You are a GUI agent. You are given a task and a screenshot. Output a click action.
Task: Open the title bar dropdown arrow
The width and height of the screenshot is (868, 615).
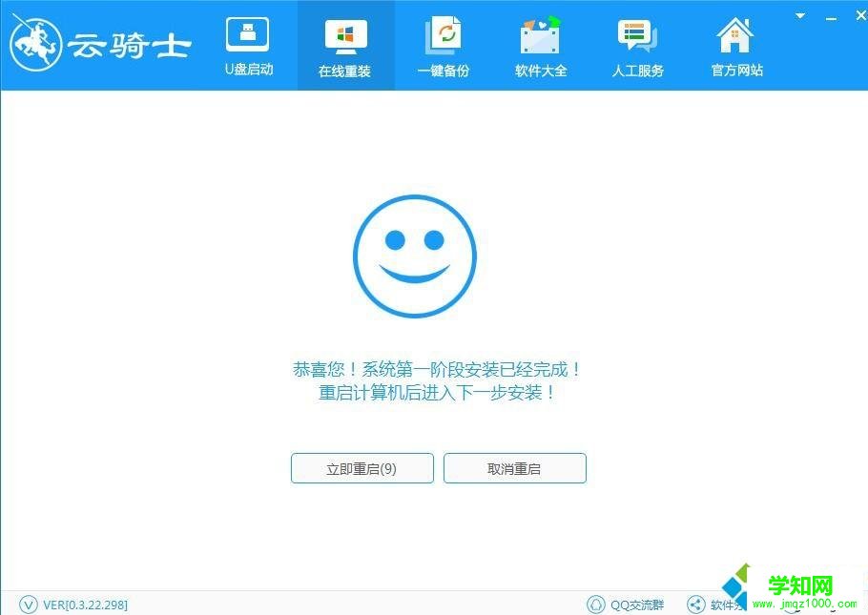click(x=799, y=15)
